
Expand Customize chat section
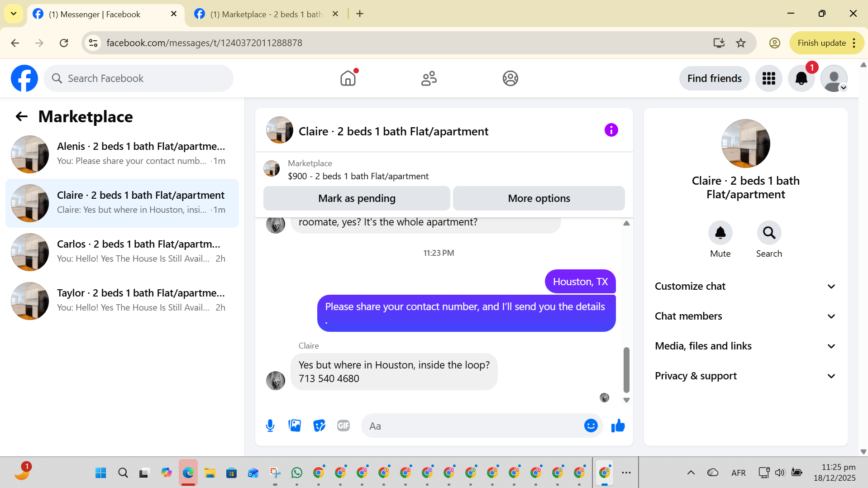tap(745, 286)
